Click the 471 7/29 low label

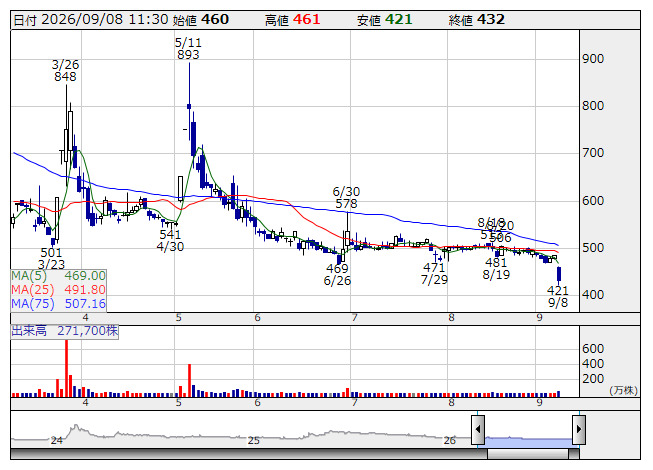coord(434,274)
